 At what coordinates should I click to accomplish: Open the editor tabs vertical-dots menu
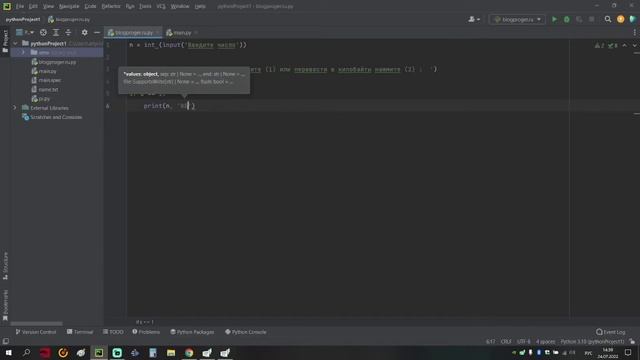634,32
